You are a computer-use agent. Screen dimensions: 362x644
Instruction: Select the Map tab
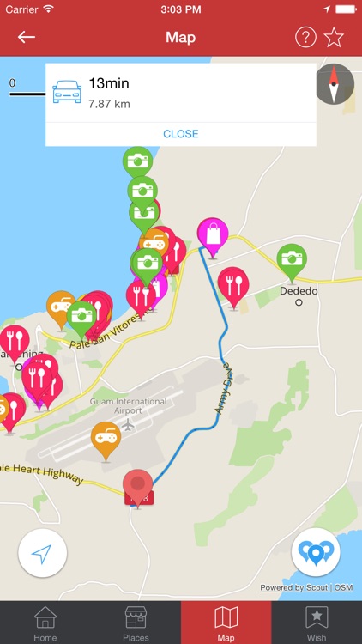[x=226, y=623]
